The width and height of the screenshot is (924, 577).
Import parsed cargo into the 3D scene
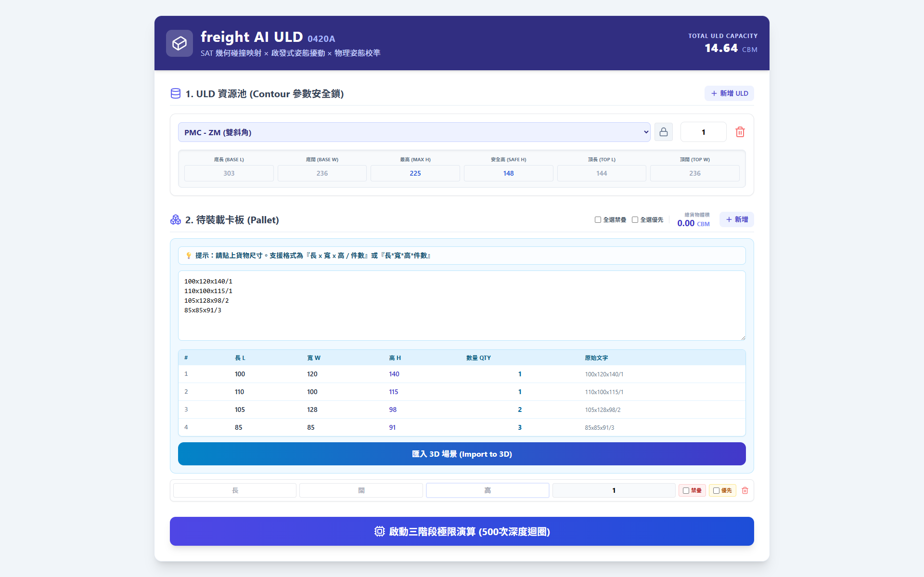coord(462,454)
